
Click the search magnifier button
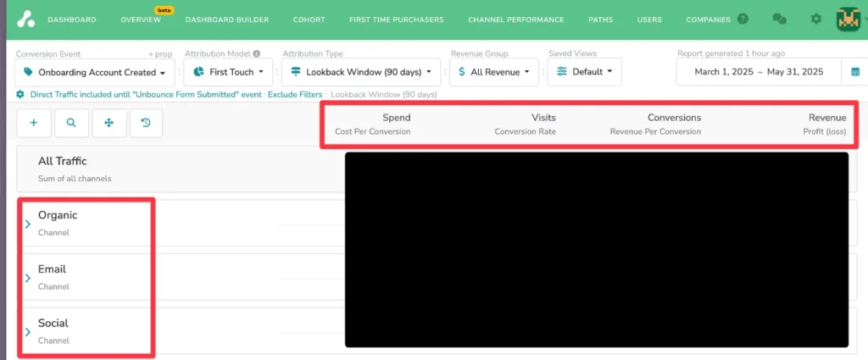tap(71, 123)
